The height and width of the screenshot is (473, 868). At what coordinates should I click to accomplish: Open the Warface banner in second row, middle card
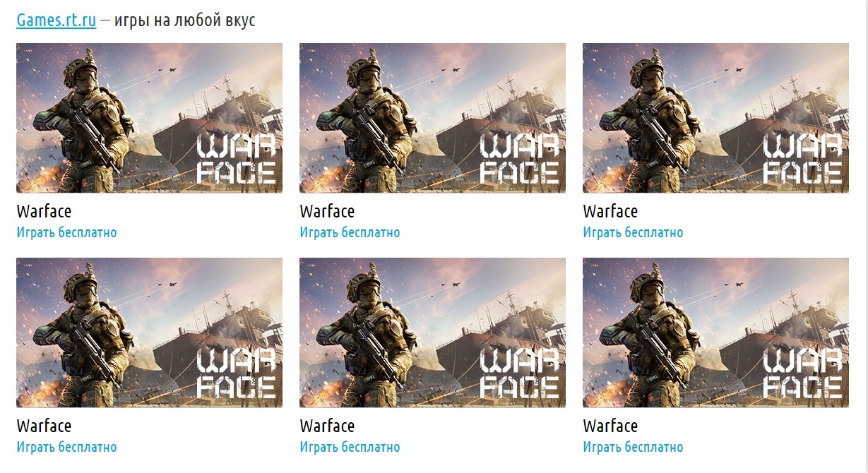pyautogui.click(x=432, y=333)
